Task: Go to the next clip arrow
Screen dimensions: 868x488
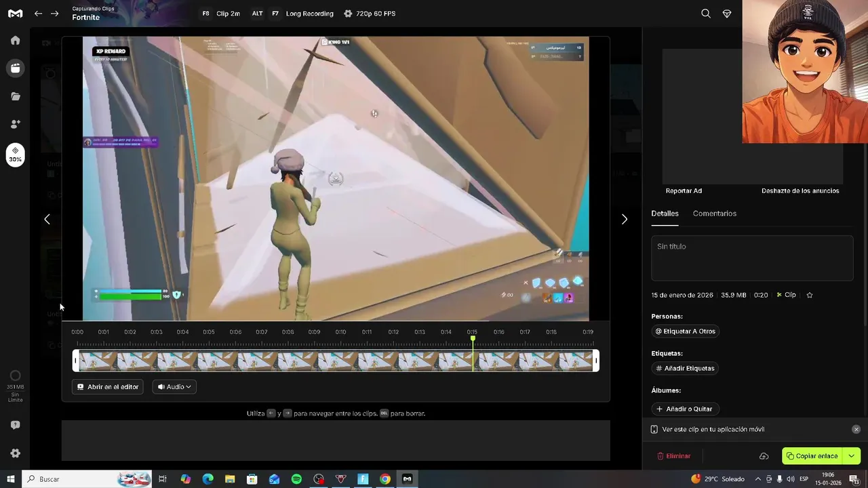Action: [625, 219]
